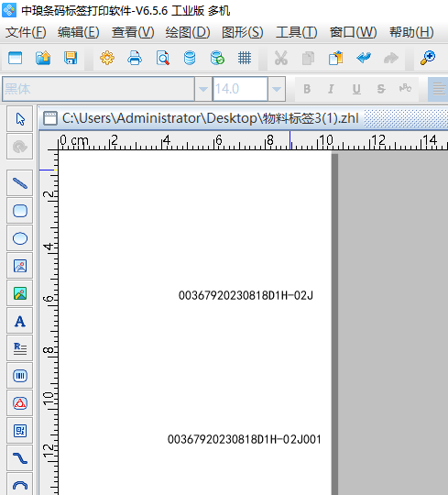Open the 绘图(D) menu
This screenshot has width=448, height=495.
click(188, 32)
